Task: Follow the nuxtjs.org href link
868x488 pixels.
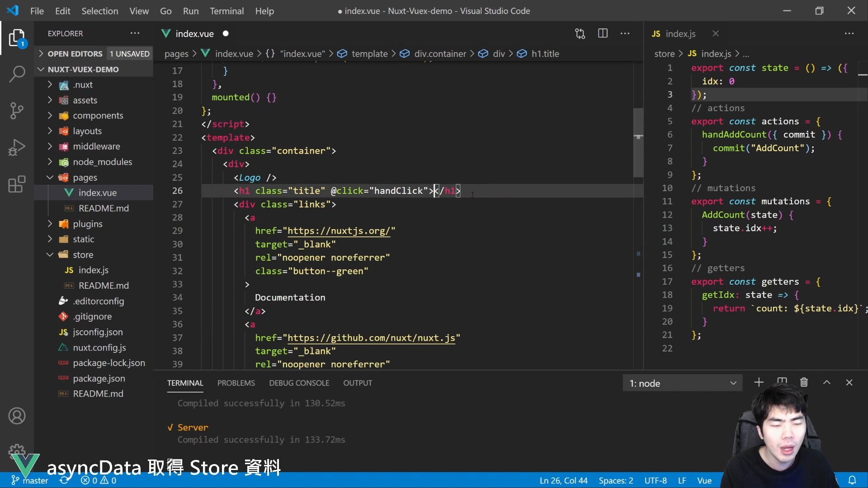Action: click(338, 231)
